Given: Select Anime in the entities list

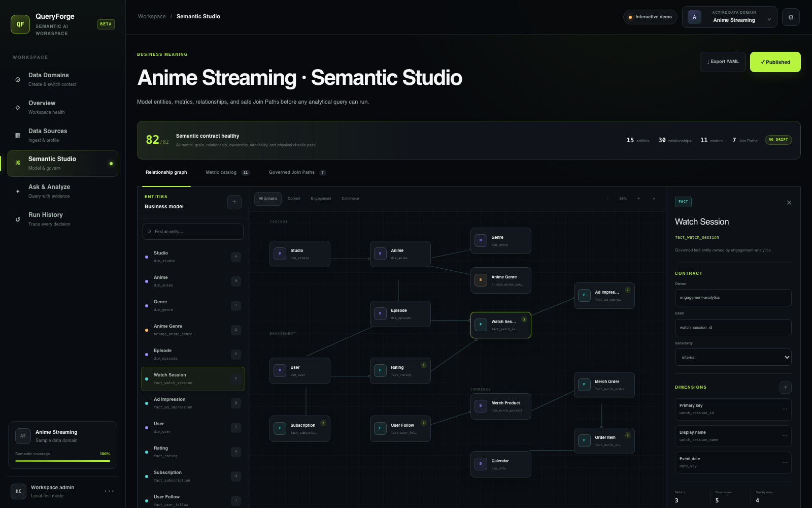Looking at the screenshot, I should coord(193,281).
